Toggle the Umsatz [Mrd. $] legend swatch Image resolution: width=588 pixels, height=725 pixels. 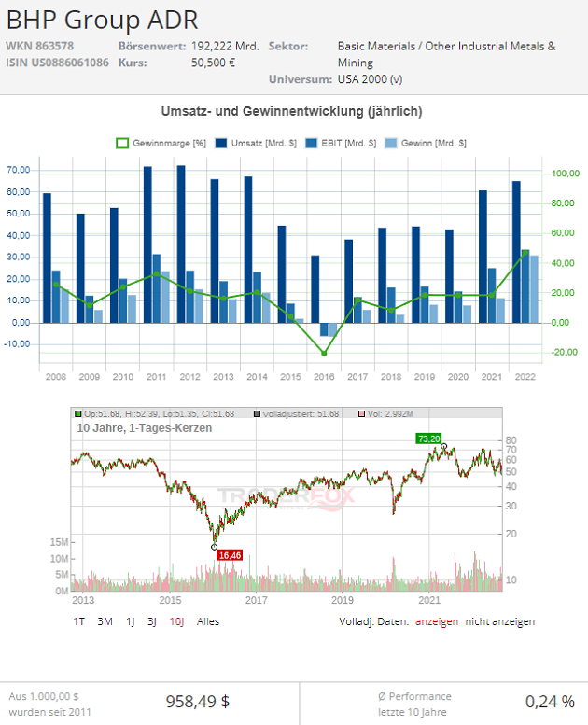[x=221, y=144]
